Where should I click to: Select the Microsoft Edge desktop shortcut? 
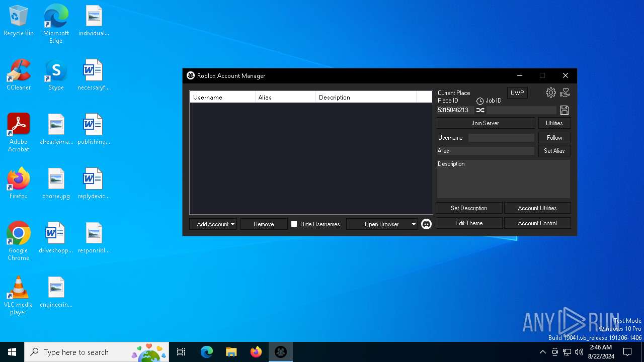coord(56,24)
